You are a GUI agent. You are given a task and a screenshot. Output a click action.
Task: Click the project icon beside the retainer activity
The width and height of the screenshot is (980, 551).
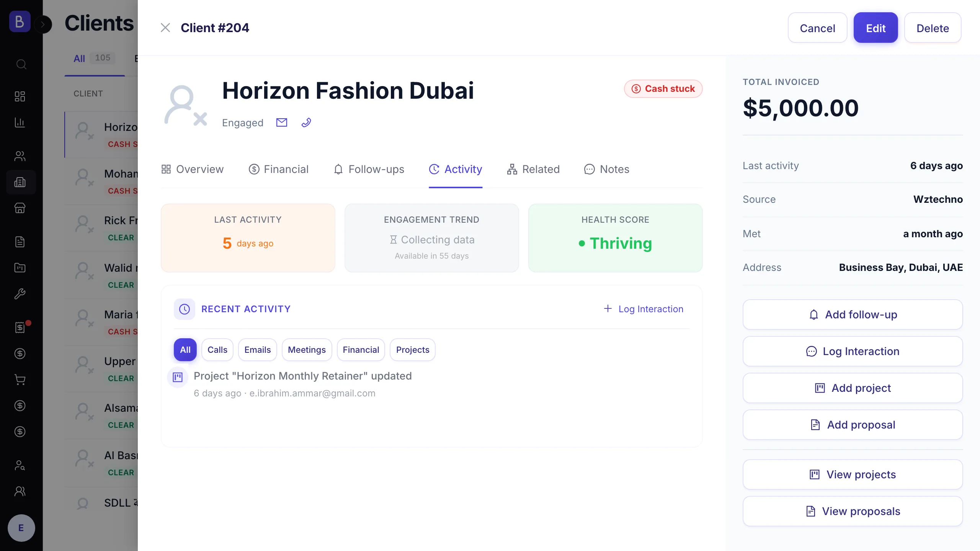pos(178,377)
